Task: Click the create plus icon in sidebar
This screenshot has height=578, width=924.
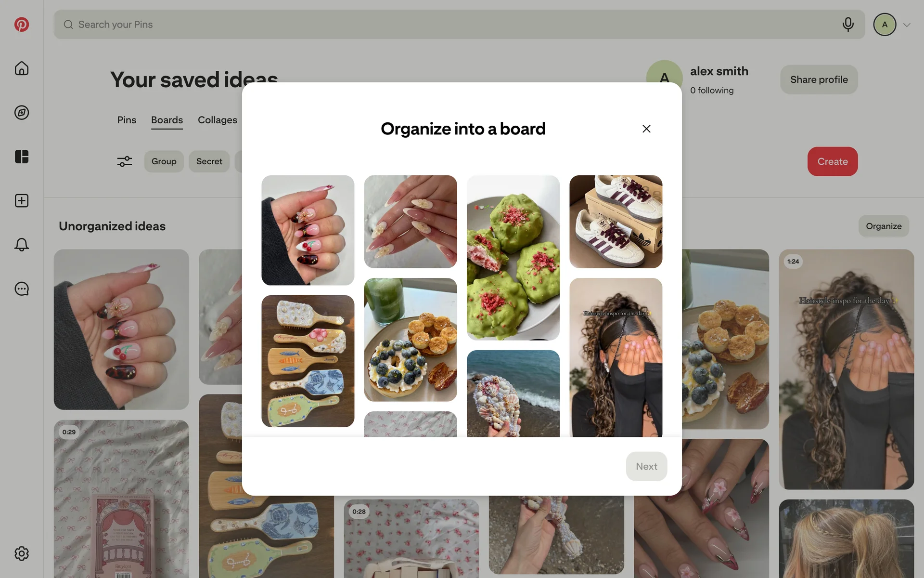Action: (22, 201)
